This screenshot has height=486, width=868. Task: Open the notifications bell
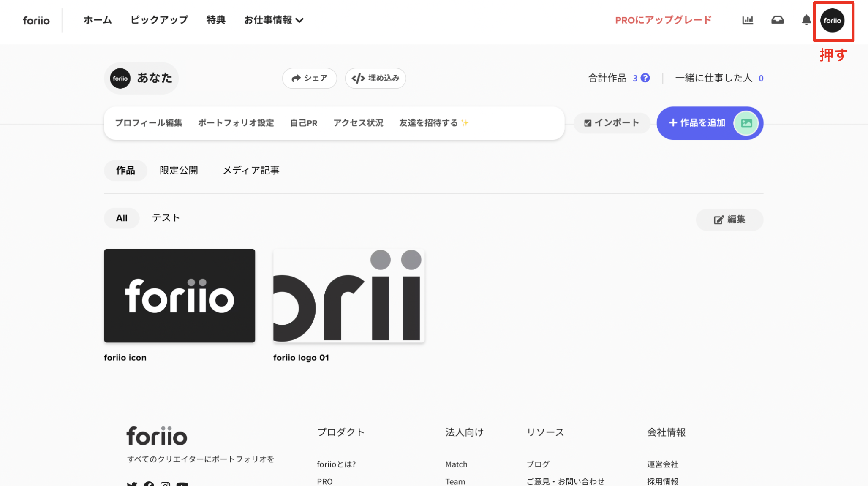pos(806,20)
